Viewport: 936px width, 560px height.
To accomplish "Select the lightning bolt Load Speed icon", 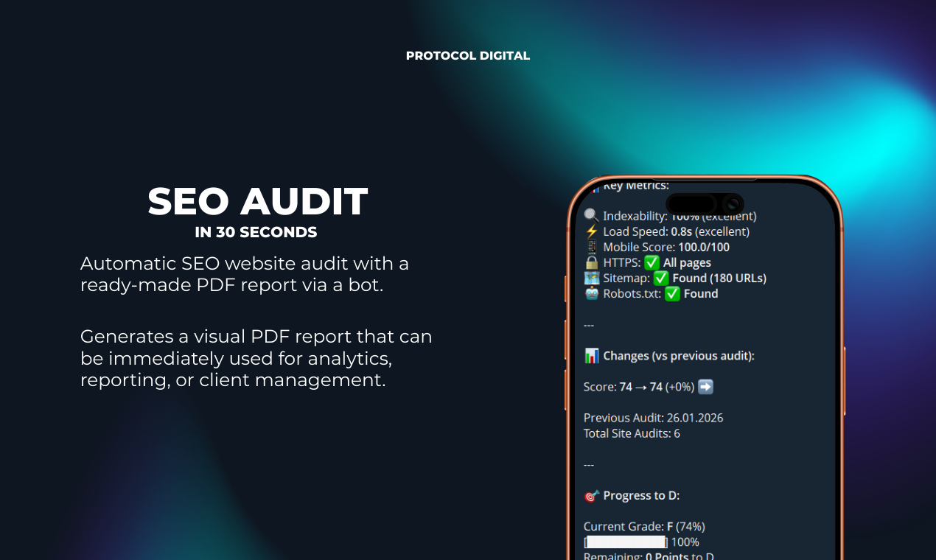I will point(591,231).
